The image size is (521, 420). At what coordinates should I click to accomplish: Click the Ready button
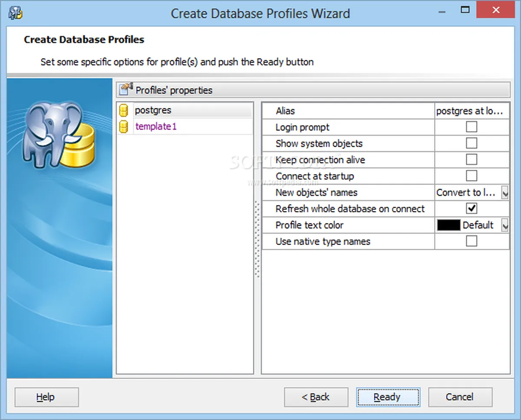click(x=389, y=397)
